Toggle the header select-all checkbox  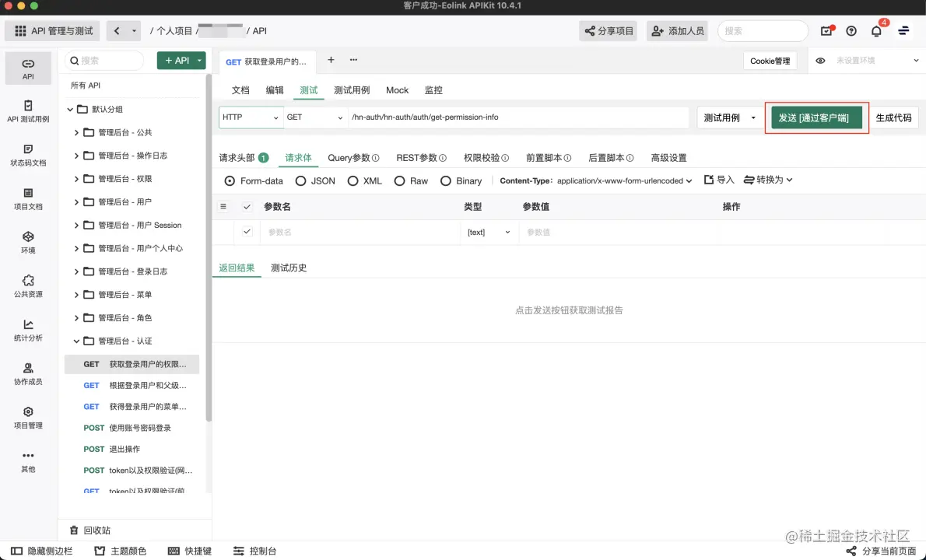click(247, 207)
